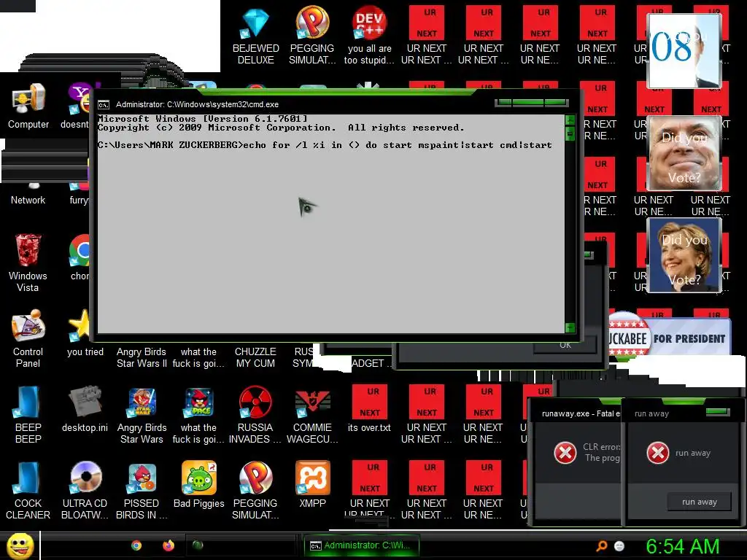Activate the Administrator cmd taskbar button
The height and width of the screenshot is (560, 747).
point(362,545)
